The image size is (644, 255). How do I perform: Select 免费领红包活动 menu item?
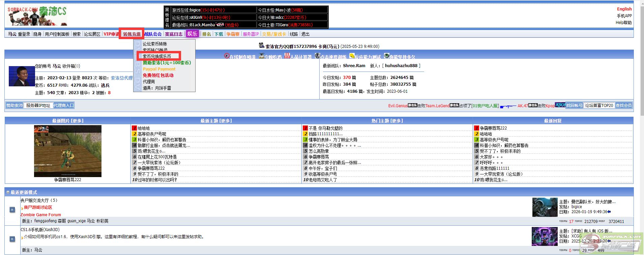click(158, 75)
